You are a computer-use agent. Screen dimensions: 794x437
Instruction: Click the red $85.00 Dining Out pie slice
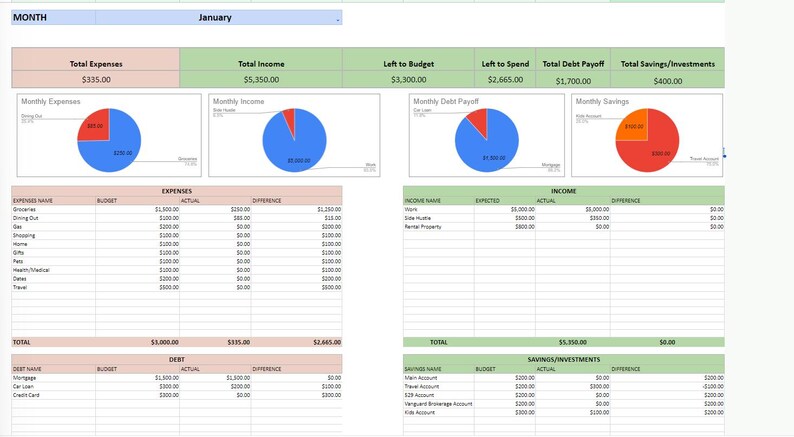tap(95, 126)
